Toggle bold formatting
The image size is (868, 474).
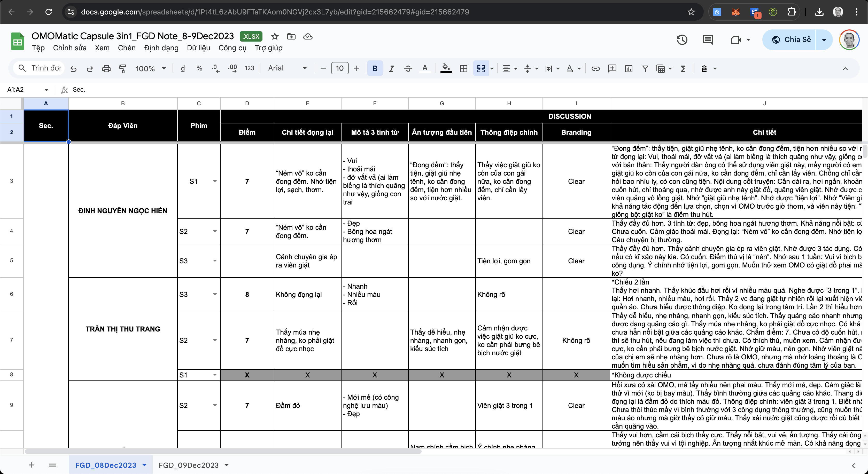pyautogui.click(x=375, y=69)
